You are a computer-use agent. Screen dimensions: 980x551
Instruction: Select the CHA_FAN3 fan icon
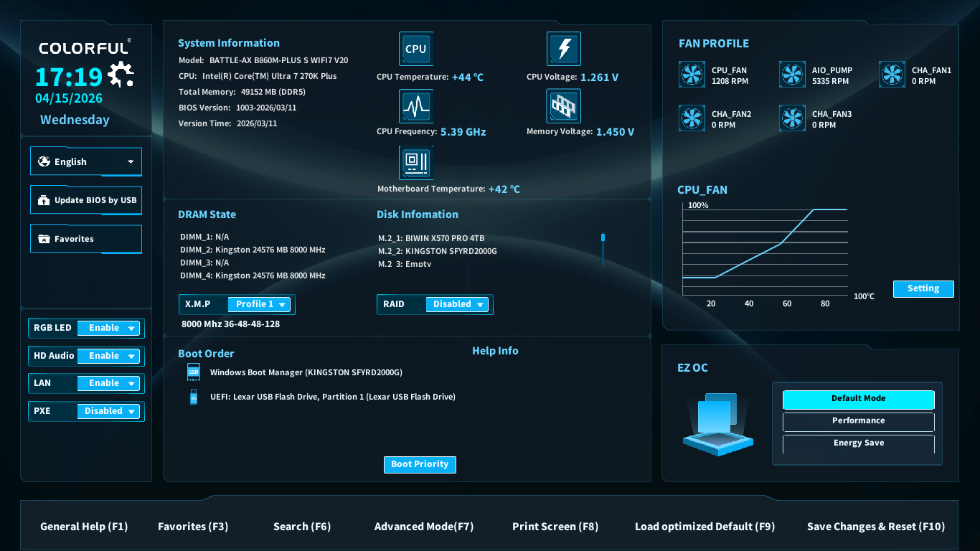792,118
